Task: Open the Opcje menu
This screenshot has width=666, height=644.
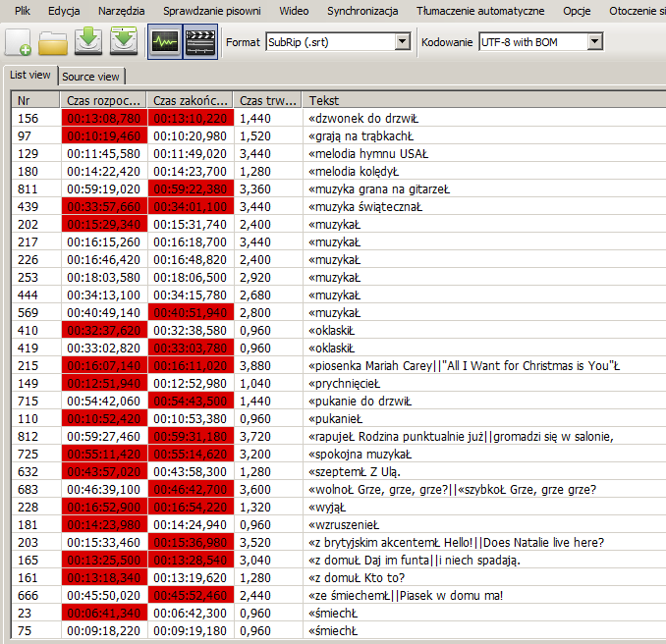Action: tap(577, 11)
